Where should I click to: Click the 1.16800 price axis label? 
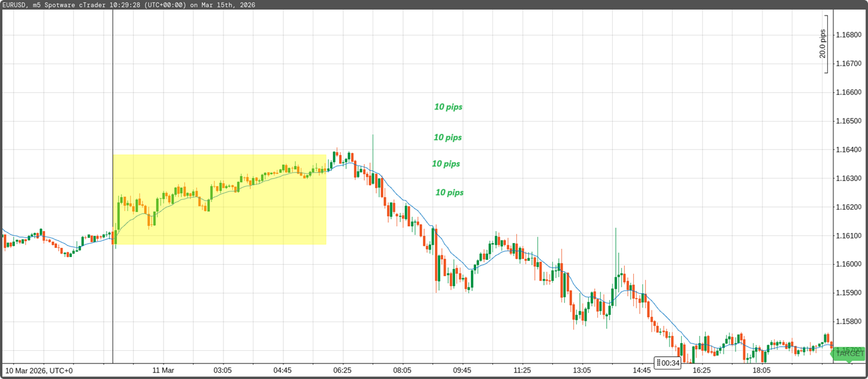pyautogui.click(x=848, y=35)
